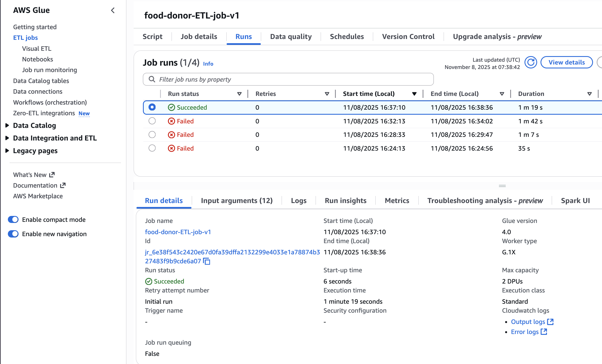Collapse the AWS Glue sidebar chevron
This screenshot has height=364, width=602.
pyautogui.click(x=113, y=10)
